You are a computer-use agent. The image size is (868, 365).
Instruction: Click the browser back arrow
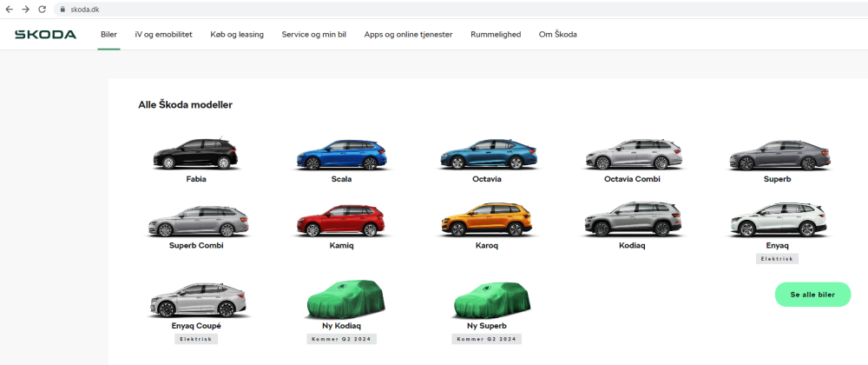[9, 10]
